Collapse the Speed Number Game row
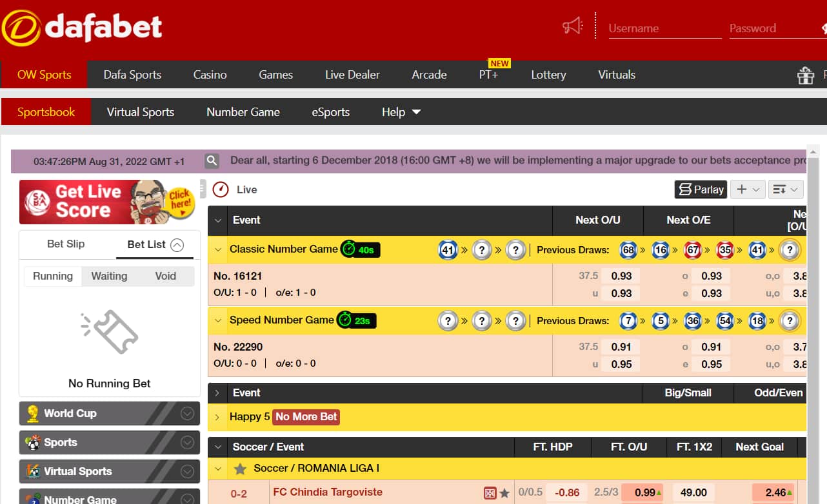Viewport: 827px width, 504px height. [218, 320]
